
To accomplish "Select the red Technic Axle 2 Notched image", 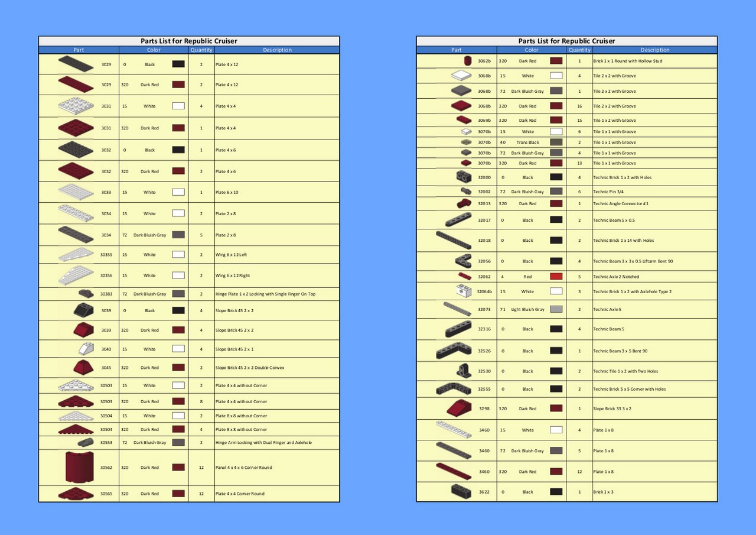I will (x=465, y=276).
